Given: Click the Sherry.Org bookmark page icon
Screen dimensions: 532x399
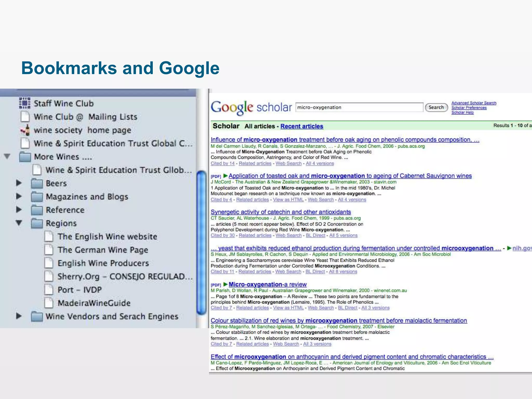Looking at the screenshot, I should 49,276.
